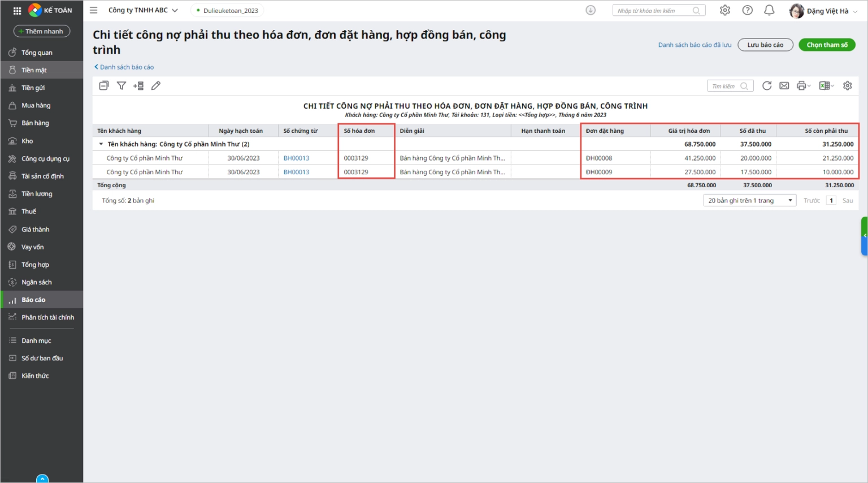Toggle the hamburger sidebar menu
The height and width of the screenshot is (483, 868).
[x=94, y=10]
